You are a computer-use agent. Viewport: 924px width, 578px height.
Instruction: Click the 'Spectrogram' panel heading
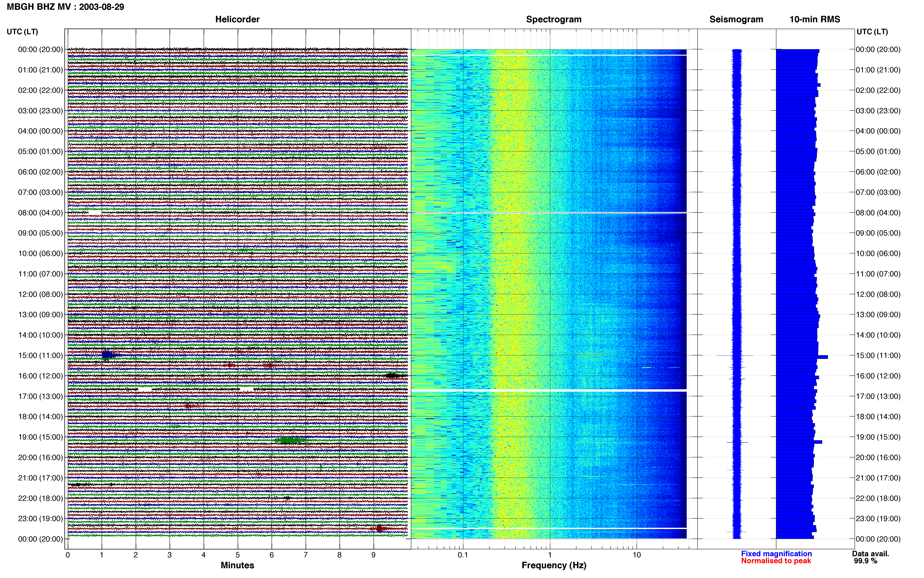pos(554,20)
